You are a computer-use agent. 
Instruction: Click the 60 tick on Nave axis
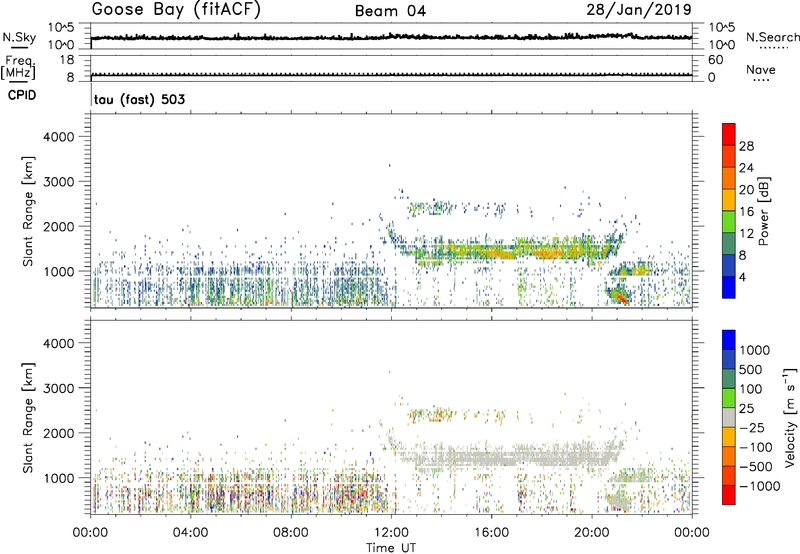(x=715, y=60)
